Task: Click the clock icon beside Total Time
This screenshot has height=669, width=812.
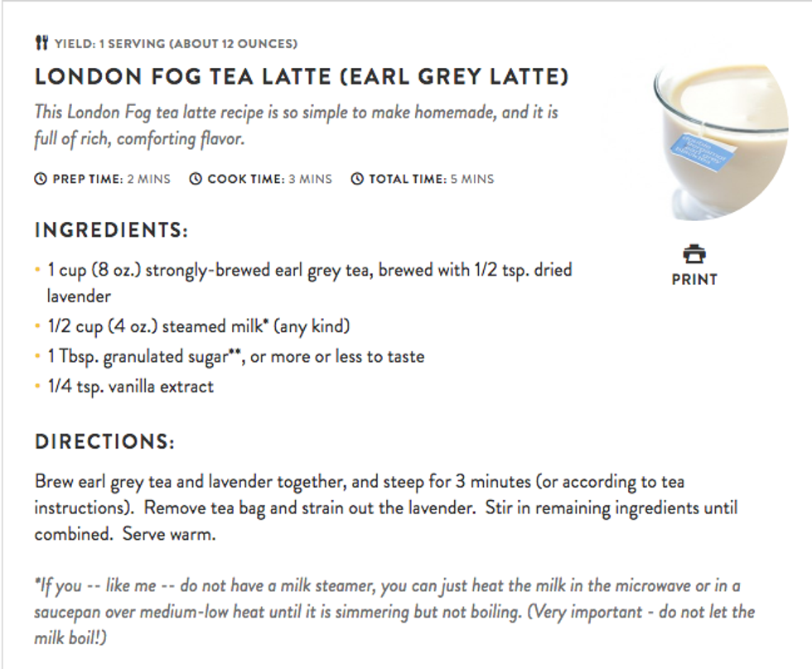Action: tap(357, 179)
